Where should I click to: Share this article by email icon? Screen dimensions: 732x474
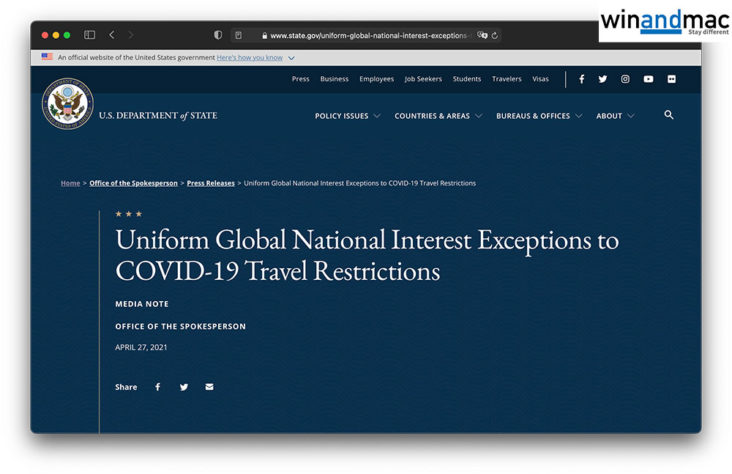coord(209,387)
